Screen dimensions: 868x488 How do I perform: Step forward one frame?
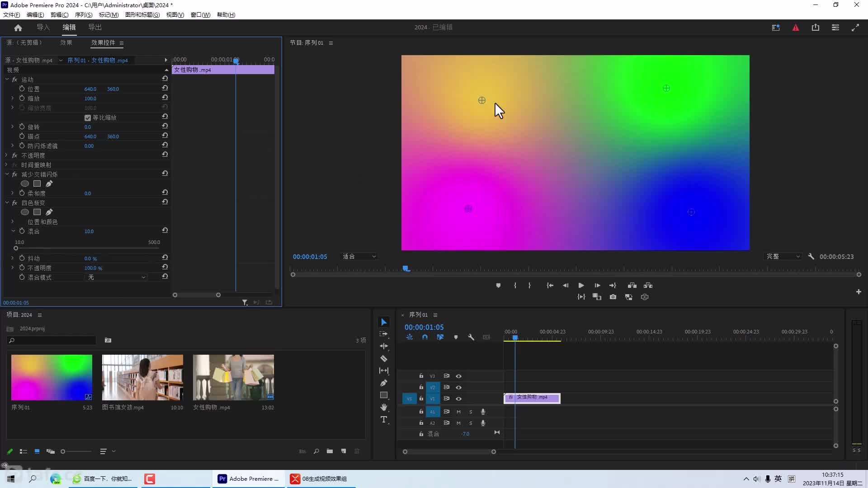click(x=597, y=285)
